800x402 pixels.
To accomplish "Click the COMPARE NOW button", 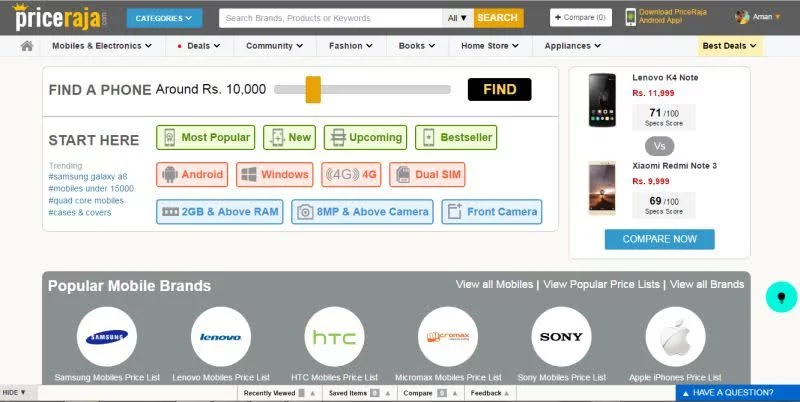I will pos(660,239).
